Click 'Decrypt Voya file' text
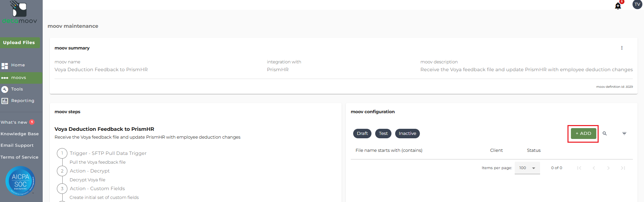 (87, 180)
